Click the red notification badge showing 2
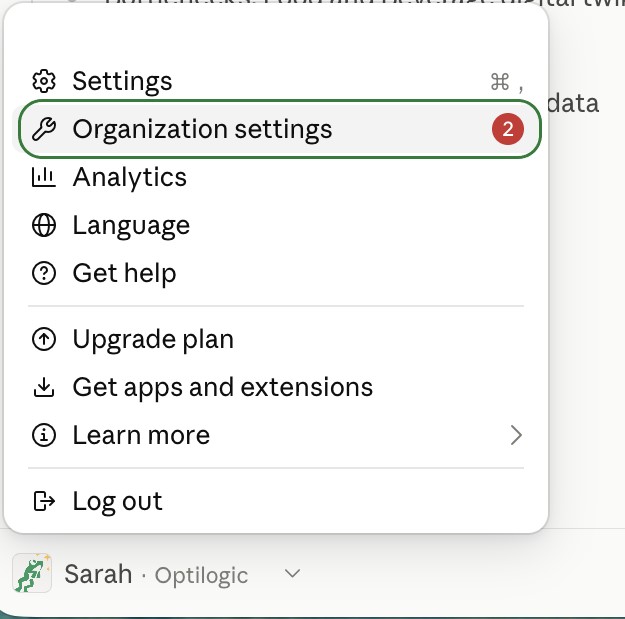The width and height of the screenshot is (625, 619). tap(508, 129)
